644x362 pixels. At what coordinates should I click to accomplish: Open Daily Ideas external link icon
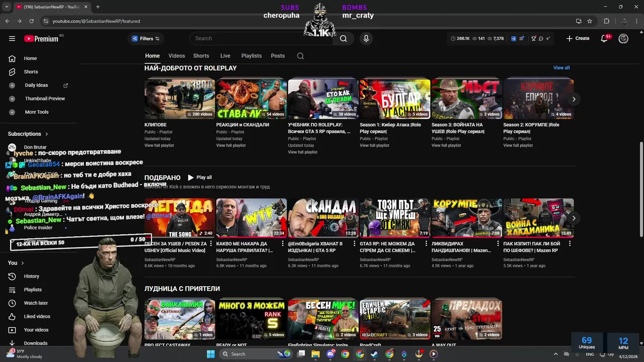pos(65,85)
